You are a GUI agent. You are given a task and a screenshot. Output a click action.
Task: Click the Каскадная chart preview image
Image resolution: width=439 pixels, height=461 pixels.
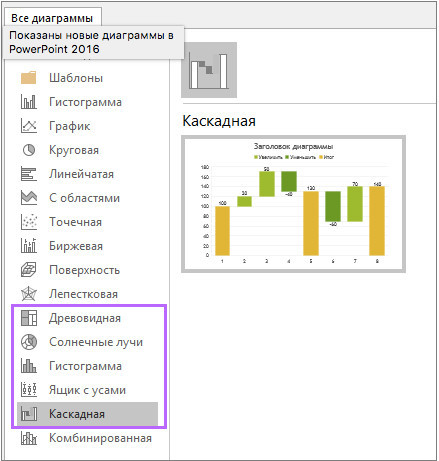click(293, 204)
